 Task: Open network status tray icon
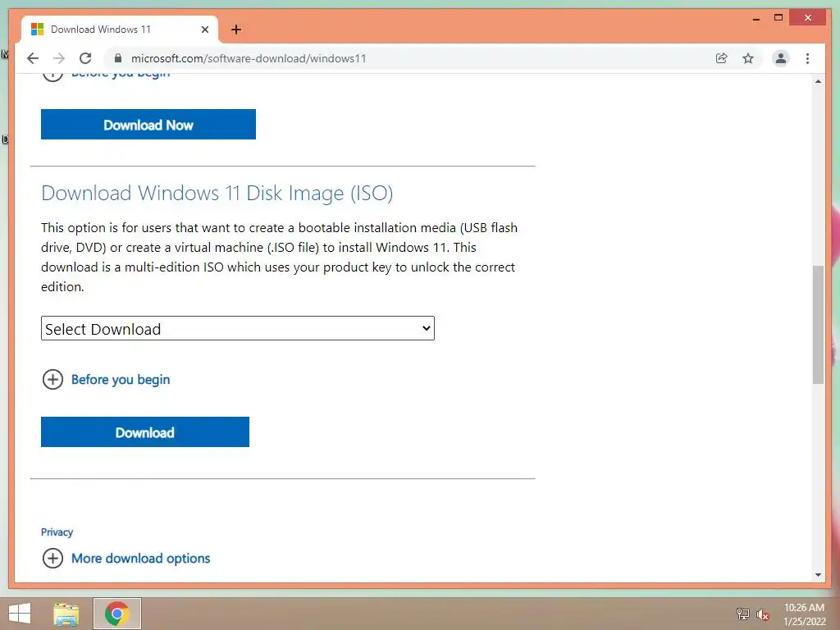click(743, 614)
